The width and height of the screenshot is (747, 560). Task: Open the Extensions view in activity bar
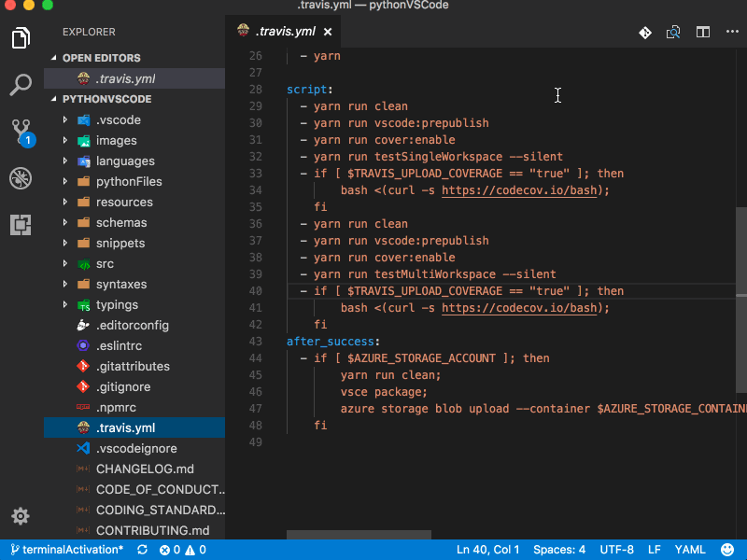pos(21,224)
